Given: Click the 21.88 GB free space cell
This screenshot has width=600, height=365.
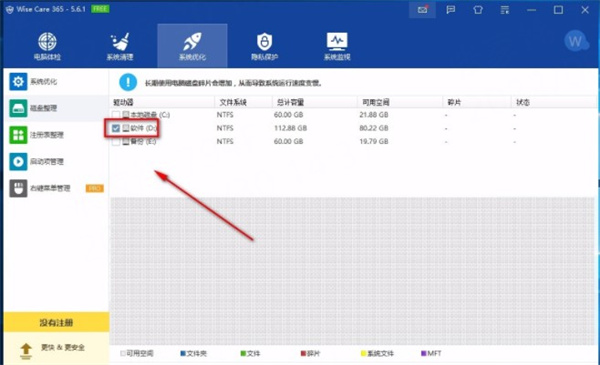Looking at the screenshot, I should tap(373, 115).
